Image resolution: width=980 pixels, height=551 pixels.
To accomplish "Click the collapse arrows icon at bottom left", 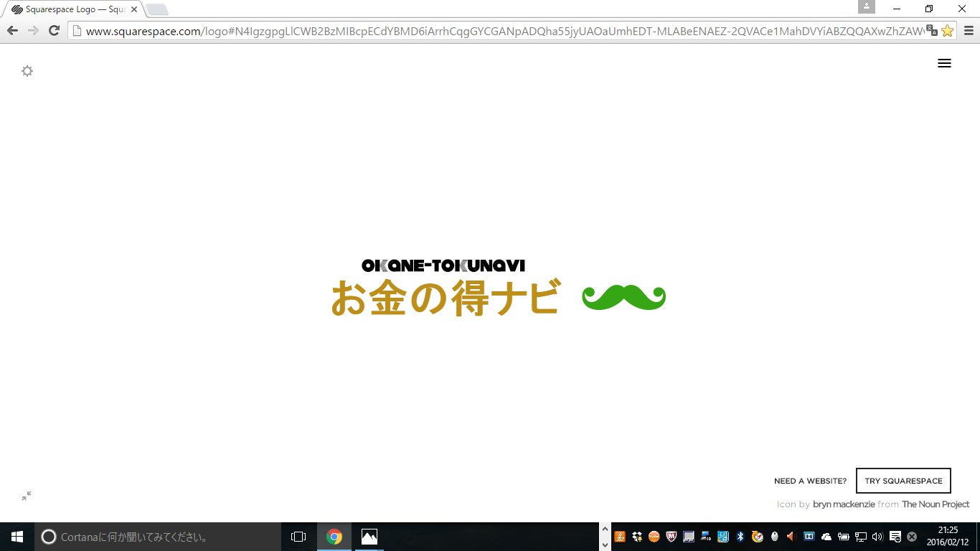I will tap(27, 496).
